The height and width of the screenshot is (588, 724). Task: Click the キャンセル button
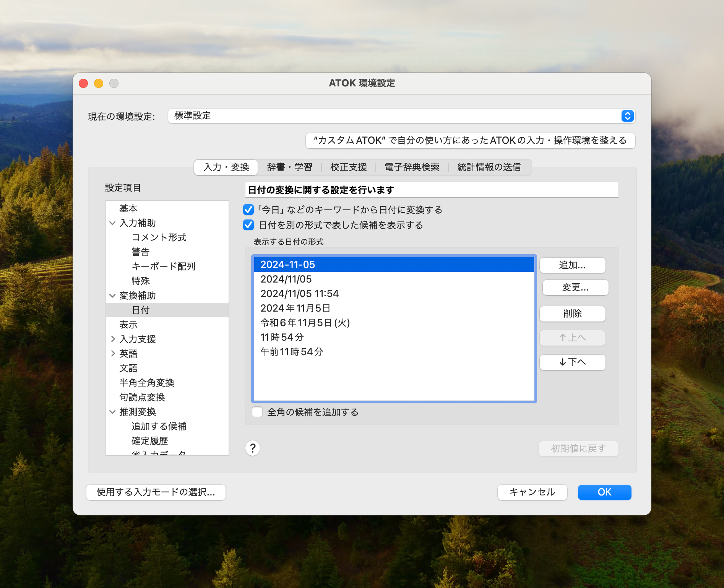pyautogui.click(x=532, y=492)
